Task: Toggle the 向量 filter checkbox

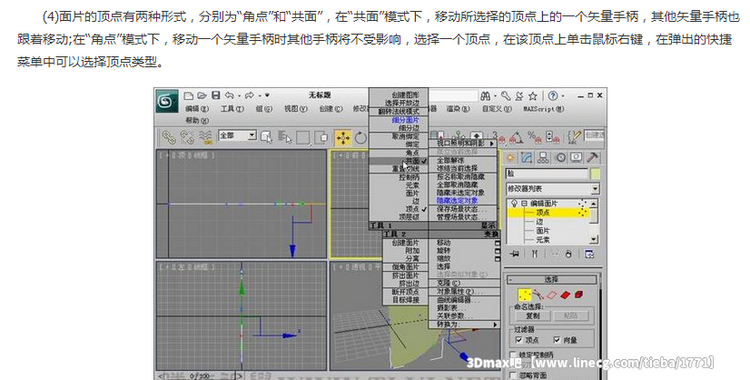Action: pos(557,340)
